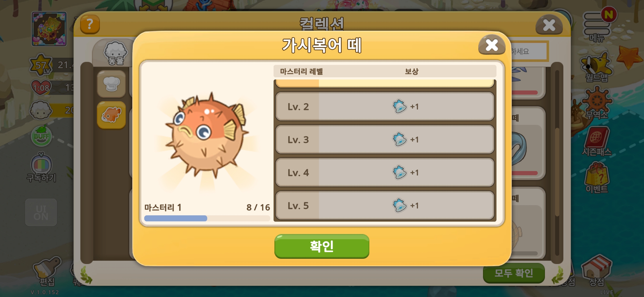
Task: Select the chef hat category tab
Action: tap(111, 84)
